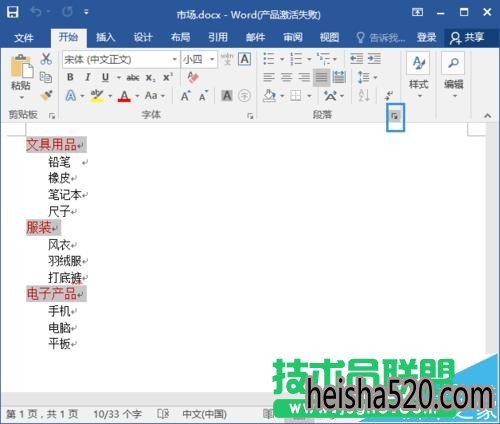The width and height of the screenshot is (500, 424).
Task: Toggle italic formatting
Action: pos(88,77)
